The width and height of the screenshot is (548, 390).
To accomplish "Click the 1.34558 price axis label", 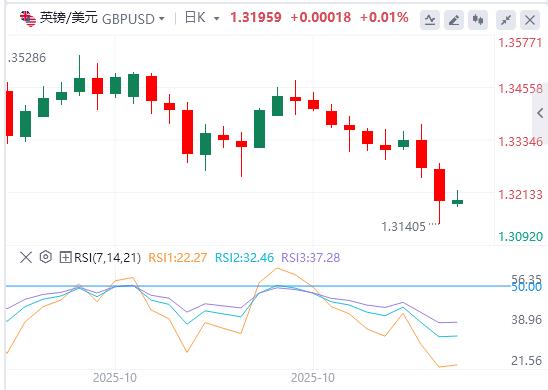I will [520, 89].
